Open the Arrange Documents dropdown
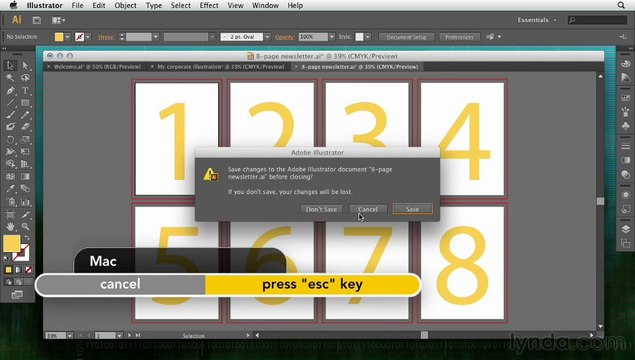Image resolution: width=635 pixels, height=360 pixels. pyautogui.click(x=58, y=20)
